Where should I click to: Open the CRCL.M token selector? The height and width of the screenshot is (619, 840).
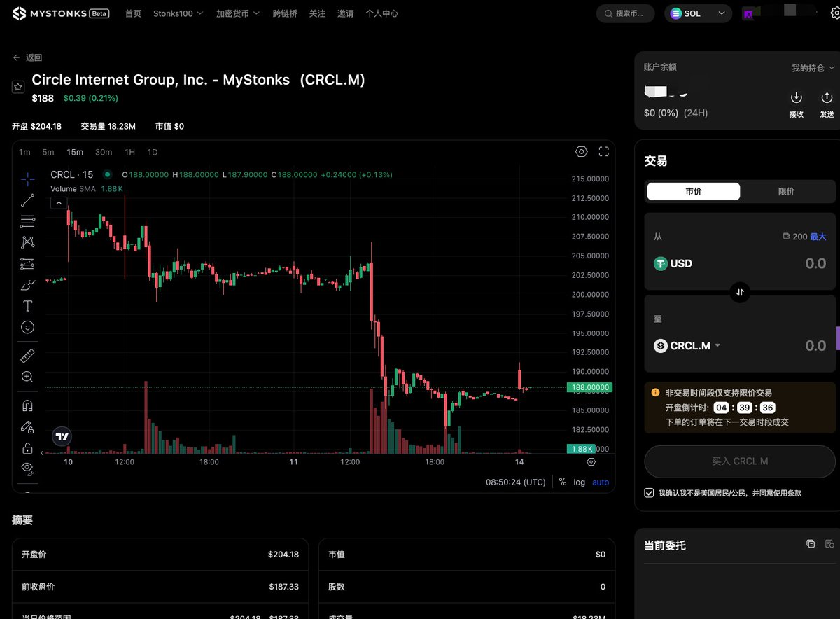(687, 346)
